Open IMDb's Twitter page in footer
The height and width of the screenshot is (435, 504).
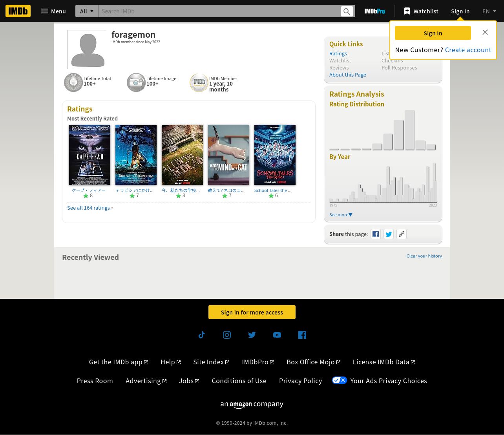tap(252, 335)
